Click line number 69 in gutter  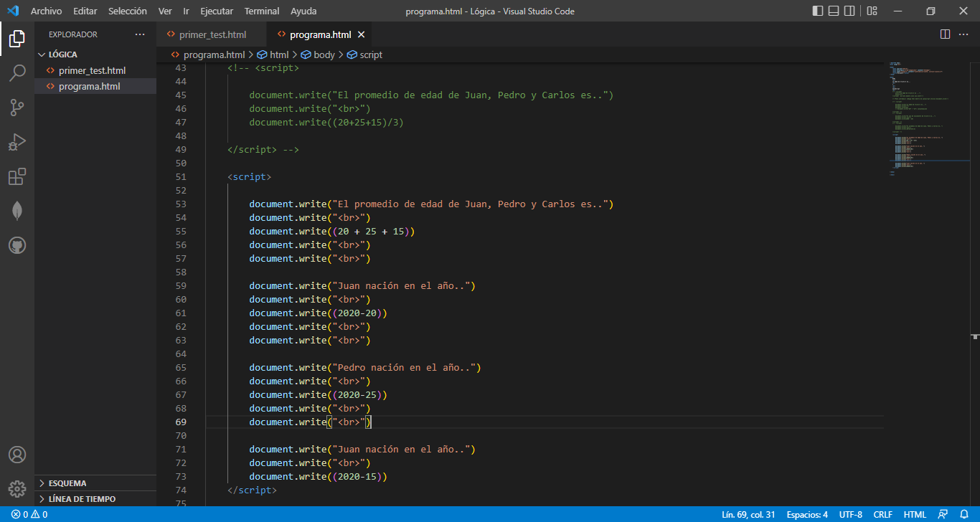tap(180, 422)
